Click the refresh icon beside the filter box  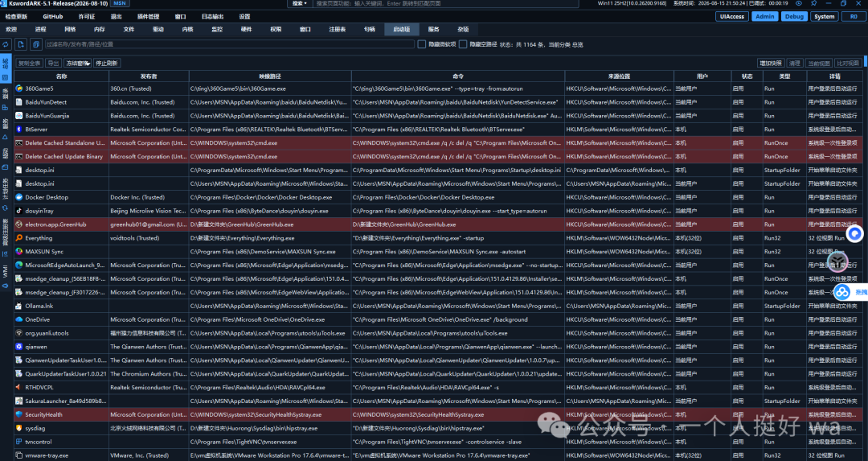[6, 44]
